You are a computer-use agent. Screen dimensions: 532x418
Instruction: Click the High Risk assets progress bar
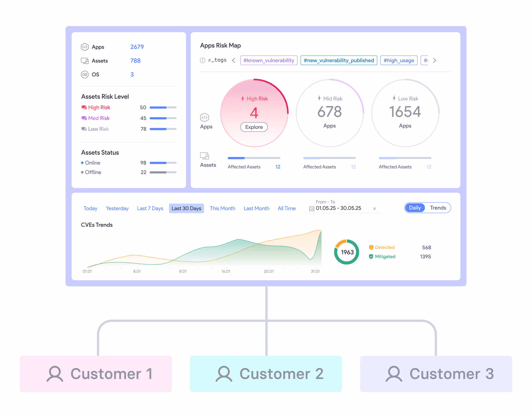click(x=163, y=107)
